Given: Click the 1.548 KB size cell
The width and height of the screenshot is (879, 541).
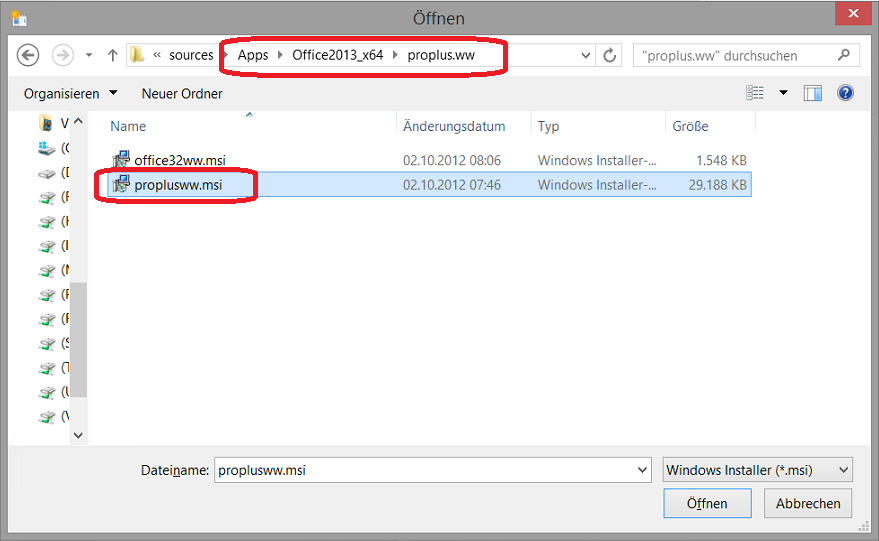Looking at the screenshot, I should pyautogui.click(x=721, y=160).
